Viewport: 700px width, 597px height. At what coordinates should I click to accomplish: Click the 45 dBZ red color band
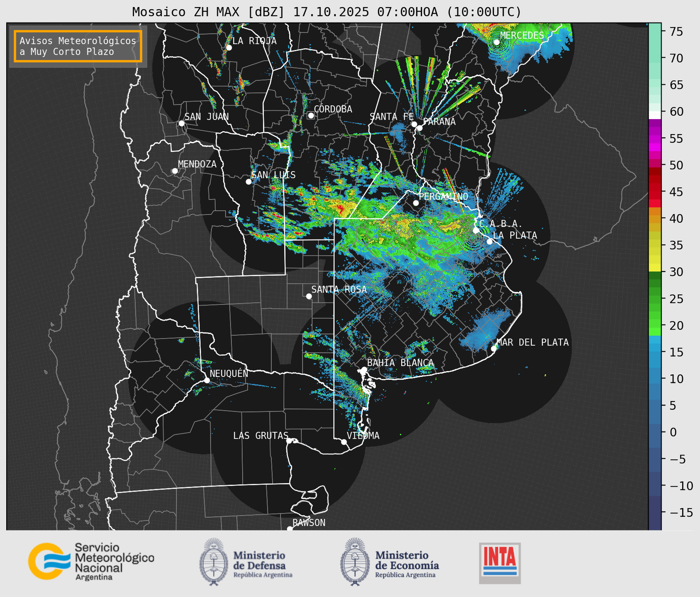coord(655,192)
